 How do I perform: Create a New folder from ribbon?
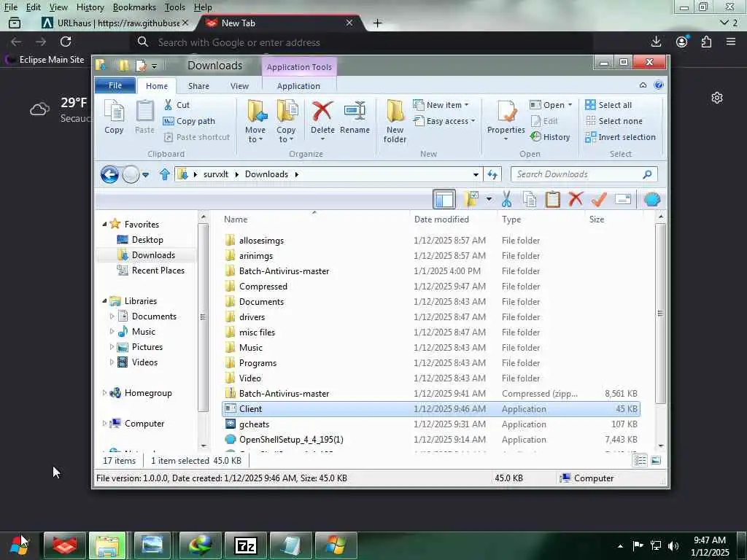tap(395, 122)
